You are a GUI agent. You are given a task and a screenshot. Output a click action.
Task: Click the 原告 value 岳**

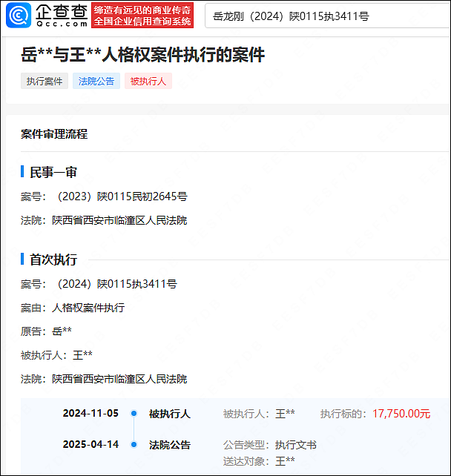tap(62, 331)
